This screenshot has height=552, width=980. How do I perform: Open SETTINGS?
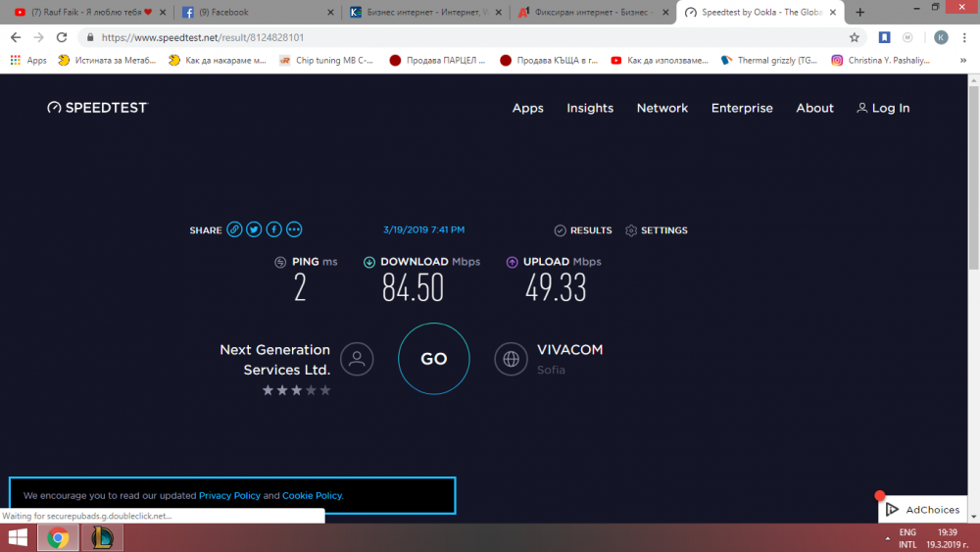[657, 230]
